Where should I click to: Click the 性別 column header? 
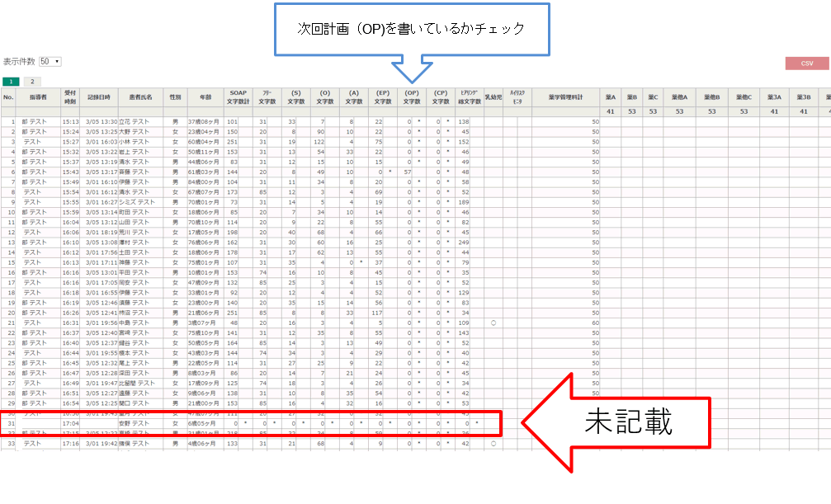pos(175,97)
